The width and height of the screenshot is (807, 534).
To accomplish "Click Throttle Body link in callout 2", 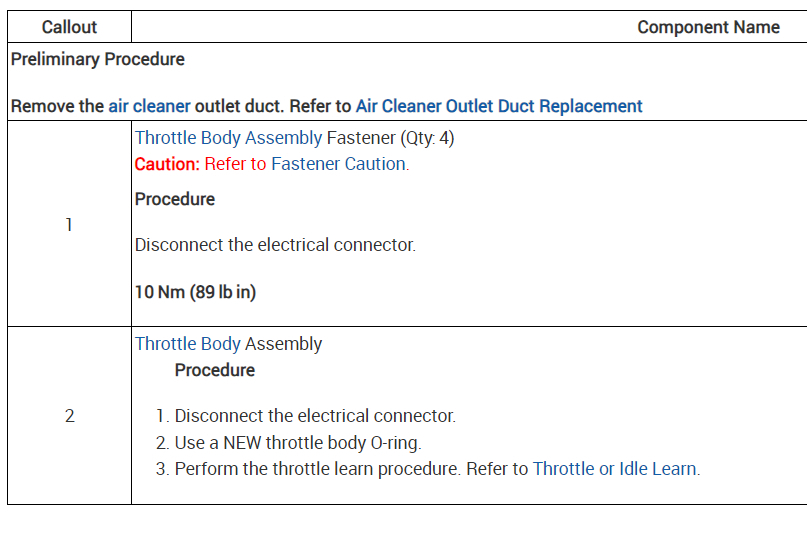I will tap(187, 344).
